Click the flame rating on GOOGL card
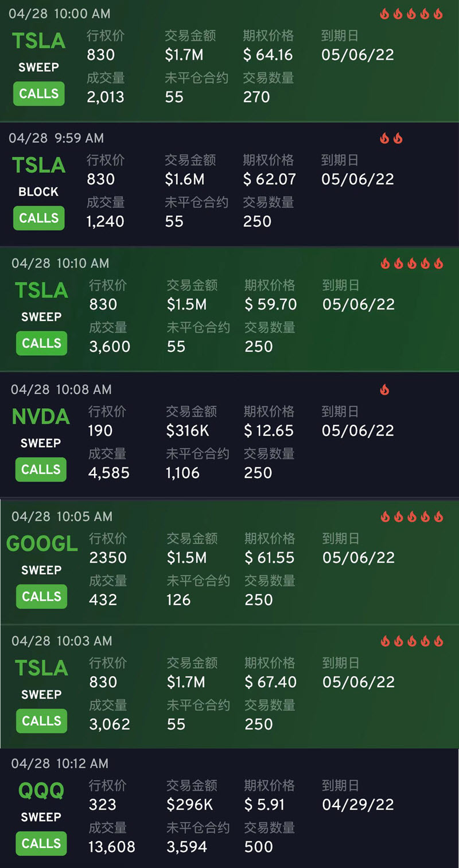 pos(412,517)
